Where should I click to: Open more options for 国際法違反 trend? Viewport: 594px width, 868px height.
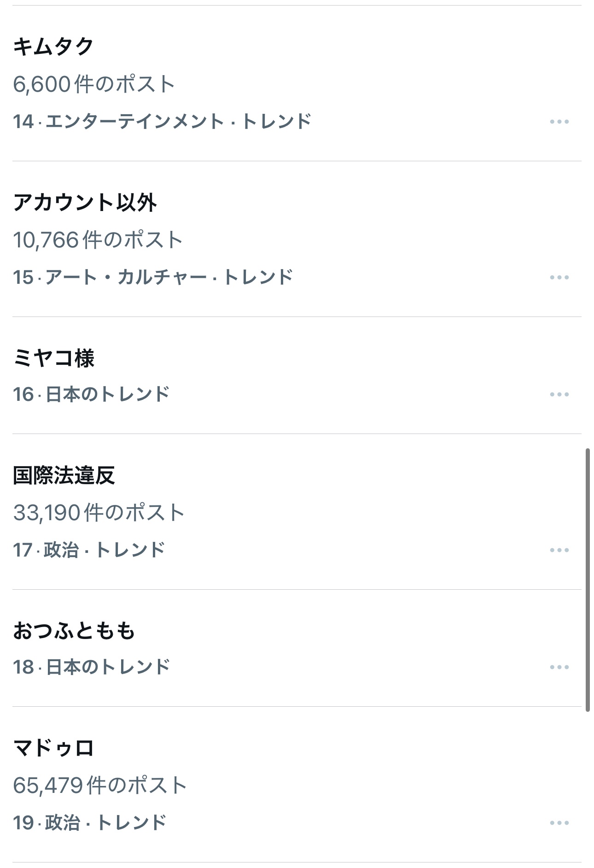(x=559, y=550)
